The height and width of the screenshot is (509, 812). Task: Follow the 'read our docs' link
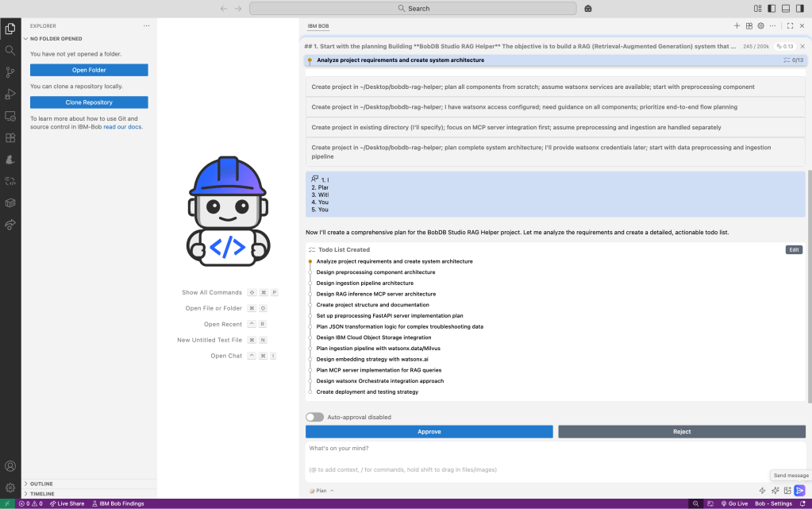[123, 127]
